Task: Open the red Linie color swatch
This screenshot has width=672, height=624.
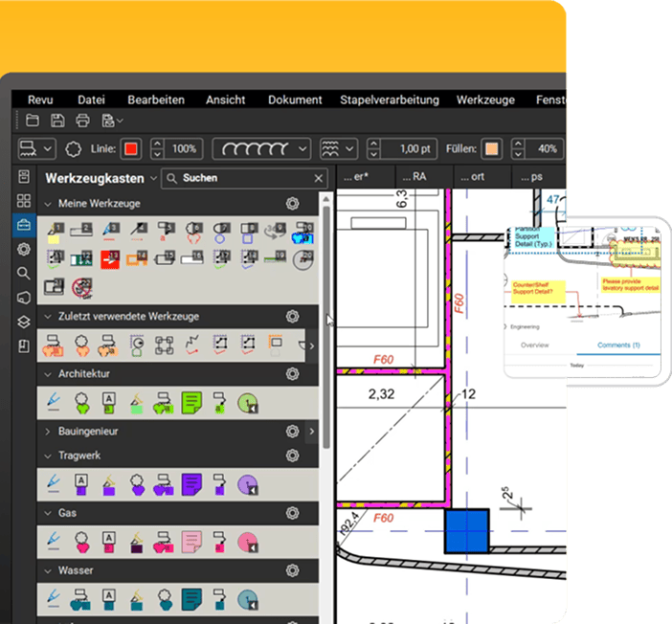Action: click(131, 148)
